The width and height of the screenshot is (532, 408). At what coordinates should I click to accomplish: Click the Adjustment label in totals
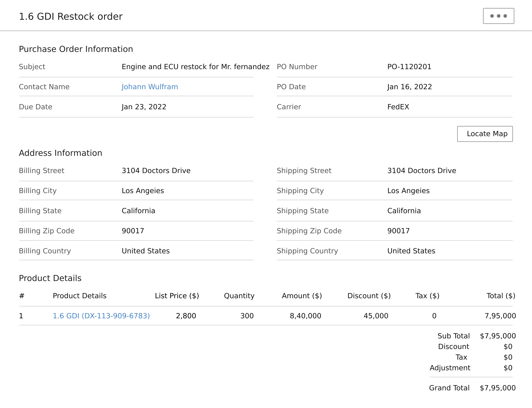point(450,368)
